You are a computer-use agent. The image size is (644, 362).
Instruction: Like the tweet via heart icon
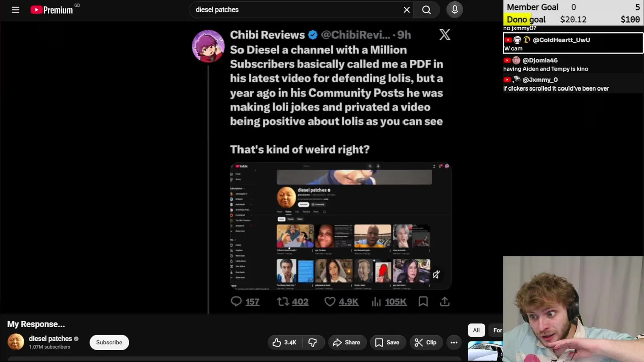(x=330, y=302)
